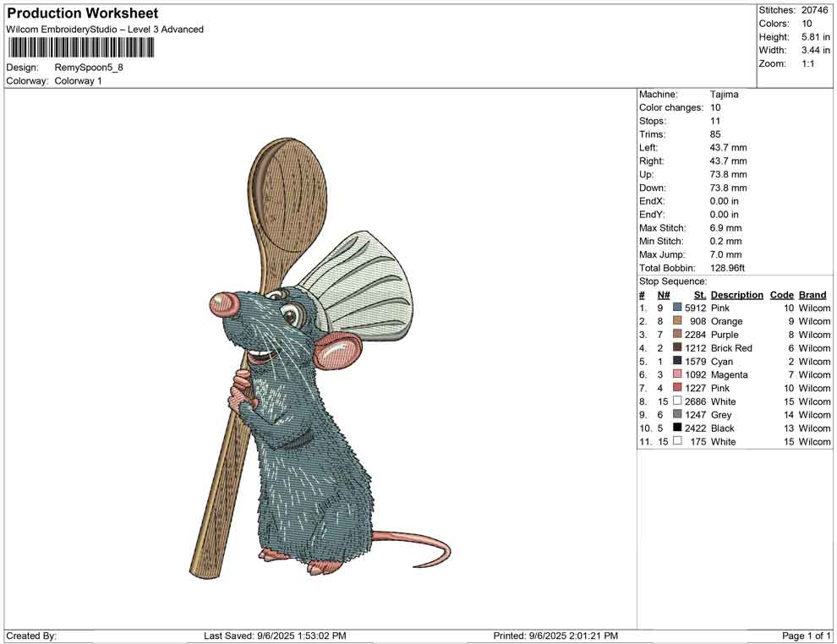Click the stitch count "2422" for Black
Viewport: 837px width, 644px height.
point(696,428)
